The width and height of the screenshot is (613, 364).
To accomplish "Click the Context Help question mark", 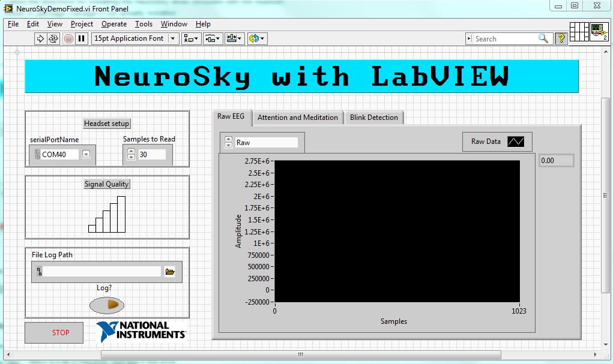I will tap(561, 38).
